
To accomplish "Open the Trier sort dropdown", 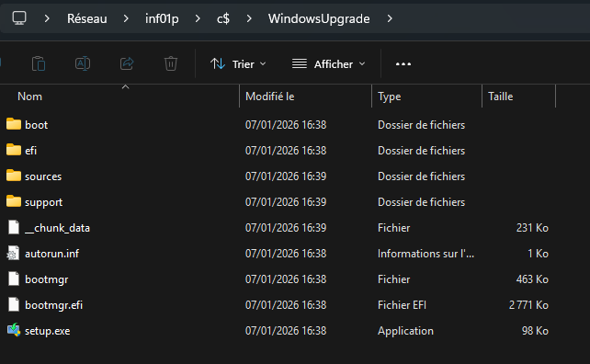I will pyautogui.click(x=238, y=64).
